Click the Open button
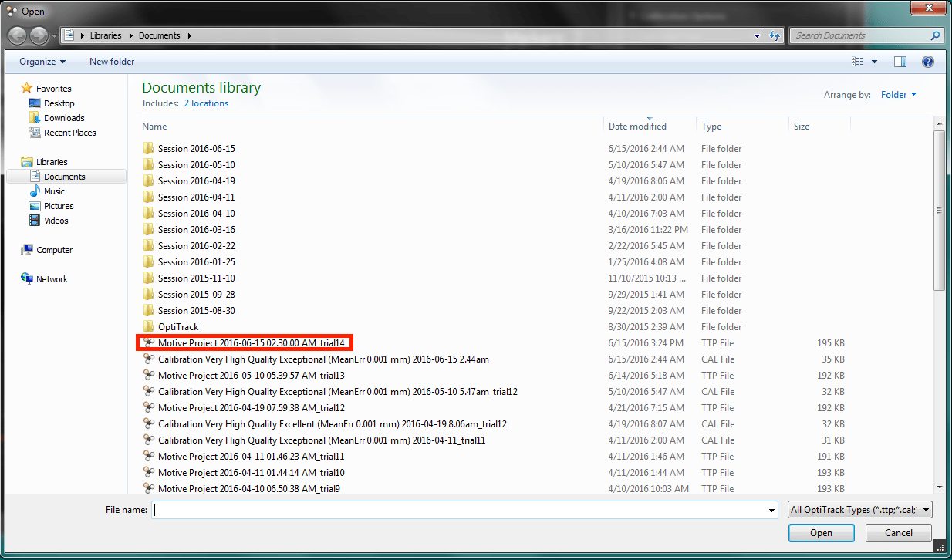Image resolution: width=952 pixels, height=560 pixels. pos(821,533)
